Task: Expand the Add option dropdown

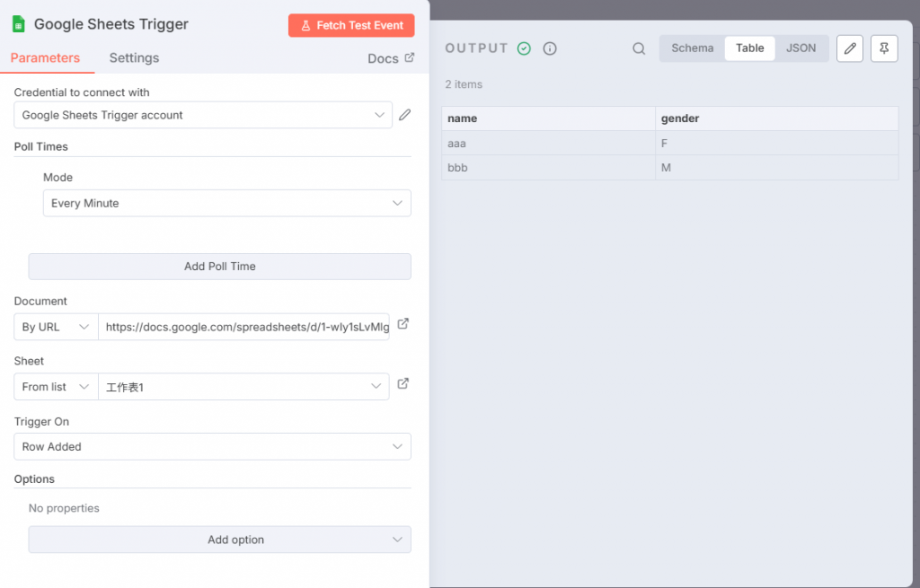Action: (x=219, y=540)
